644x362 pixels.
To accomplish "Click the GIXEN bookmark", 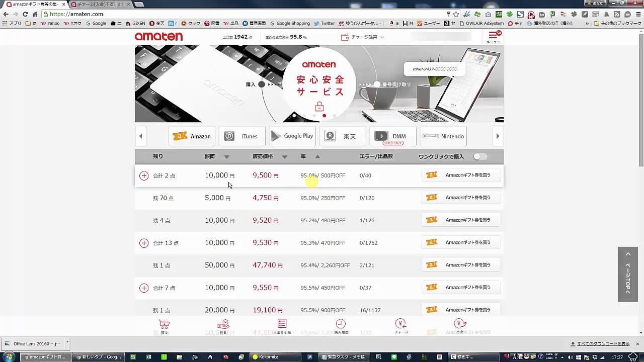I will [135, 23].
